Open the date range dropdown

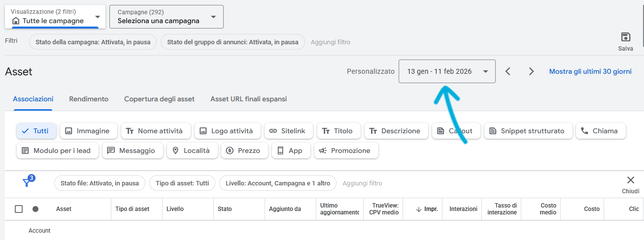(x=446, y=71)
